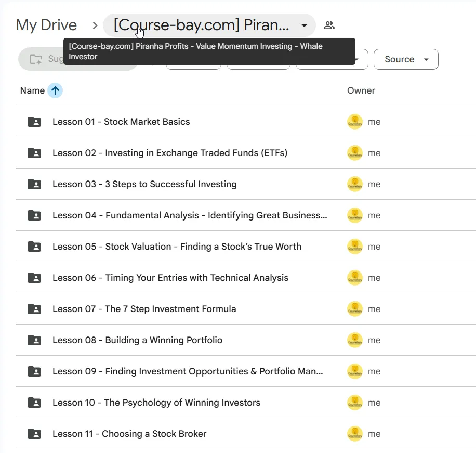Click the shared folder icon for Lesson 07

click(34, 309)
